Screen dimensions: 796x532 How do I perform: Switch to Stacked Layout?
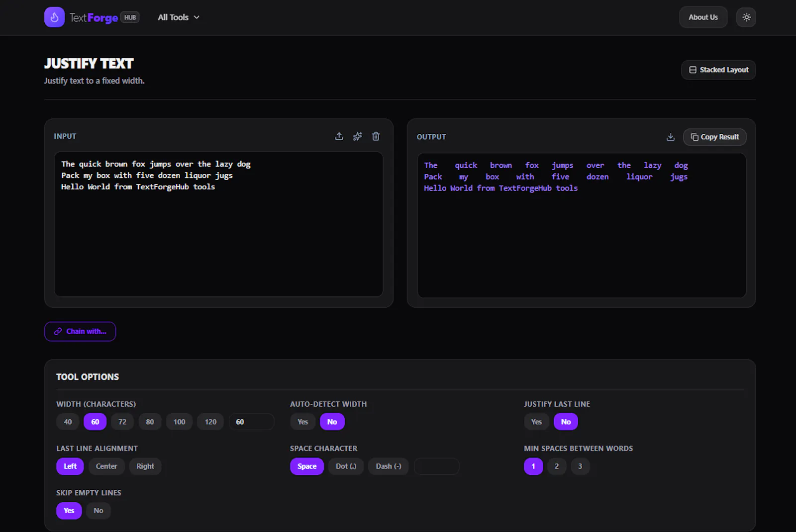tap(718, 70)
